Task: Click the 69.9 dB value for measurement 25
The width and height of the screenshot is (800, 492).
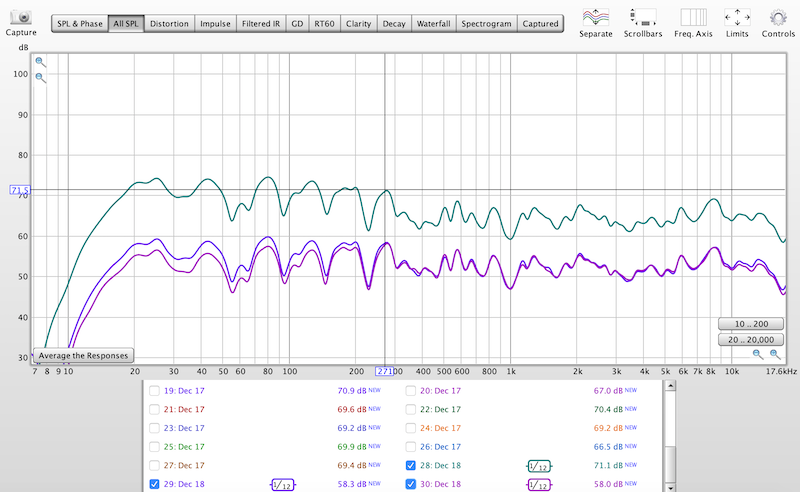Action: pyautogui.click(x=352, y=447)
